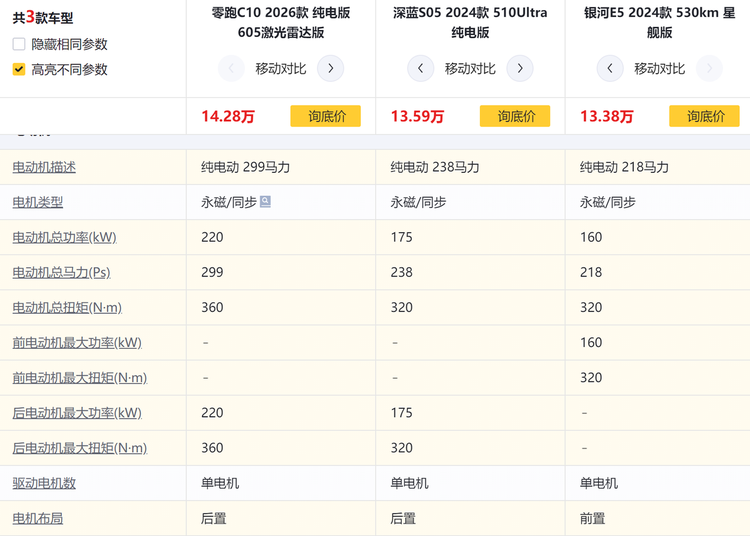Click left arrow under 银河E5 column

tap(610, 69)
